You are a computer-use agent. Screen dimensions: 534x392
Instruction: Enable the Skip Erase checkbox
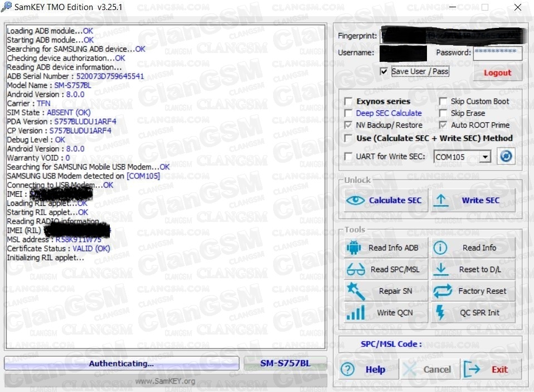tap(443, 113)
